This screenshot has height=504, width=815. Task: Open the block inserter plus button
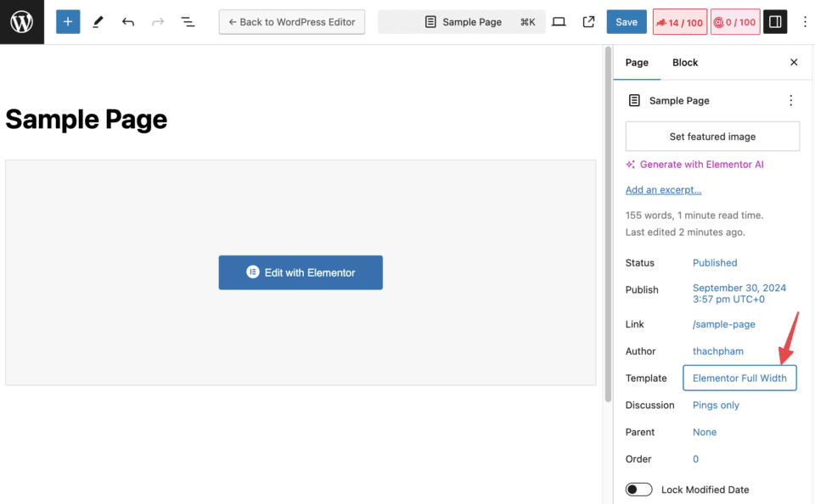coord(68,22)
